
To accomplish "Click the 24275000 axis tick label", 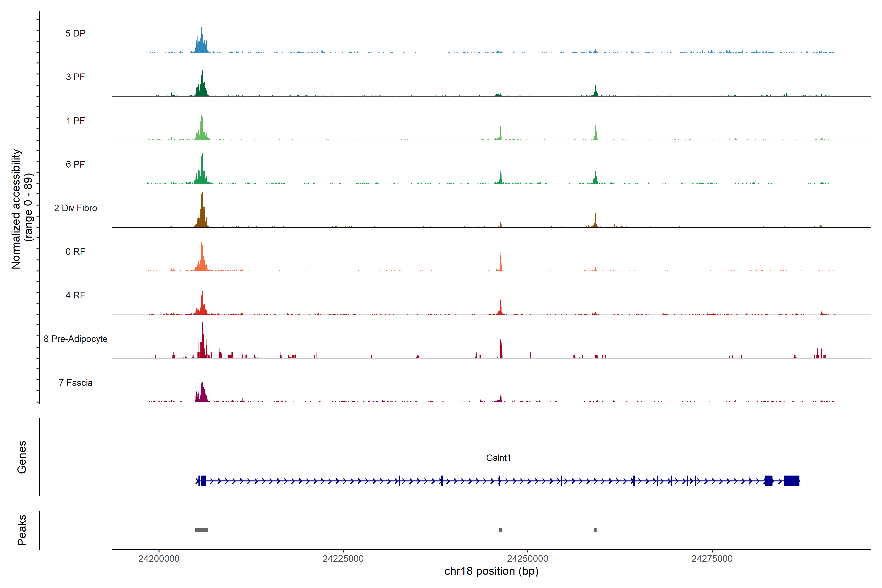I will coord(712,558).
